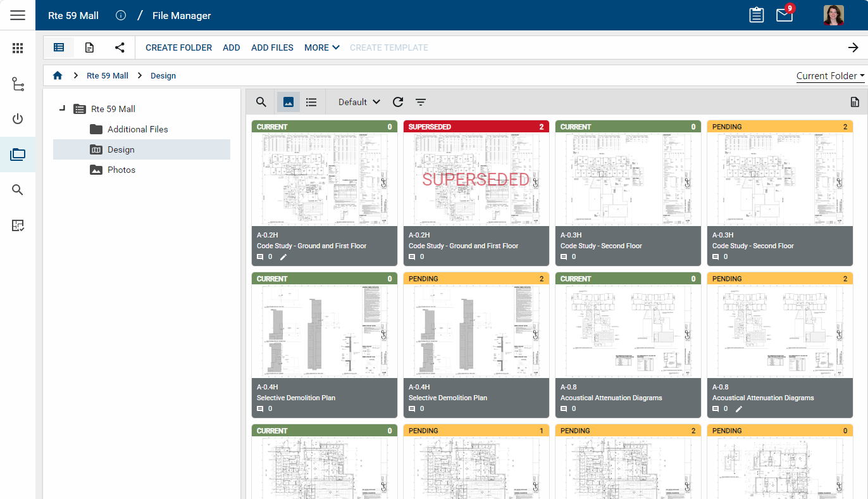
Task: Refresh the file list
Action: point(397,102)
